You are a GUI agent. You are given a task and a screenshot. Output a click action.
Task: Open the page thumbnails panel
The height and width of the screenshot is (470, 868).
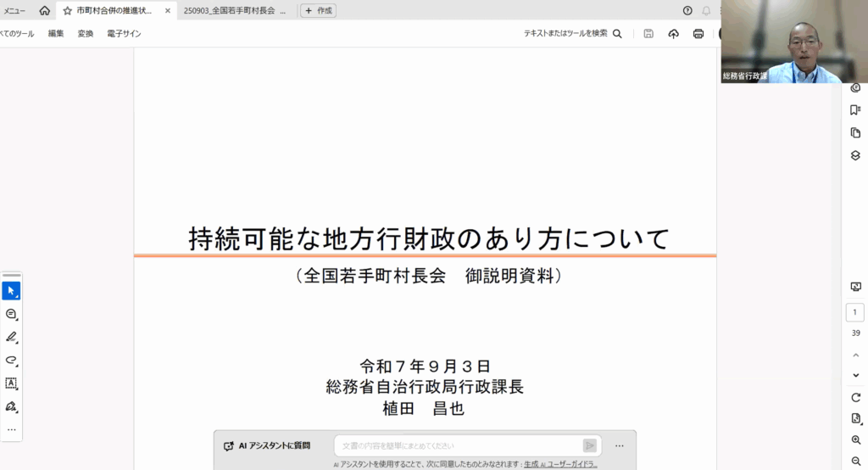(855, 133)
